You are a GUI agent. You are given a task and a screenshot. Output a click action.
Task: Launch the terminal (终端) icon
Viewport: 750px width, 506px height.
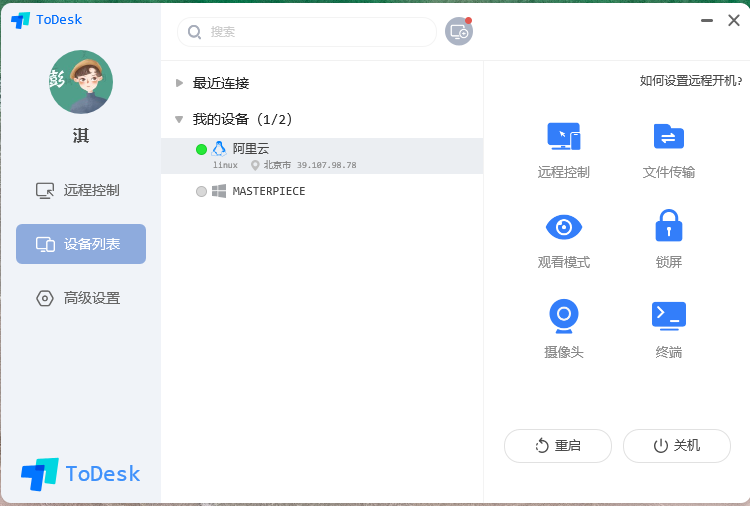669,316
